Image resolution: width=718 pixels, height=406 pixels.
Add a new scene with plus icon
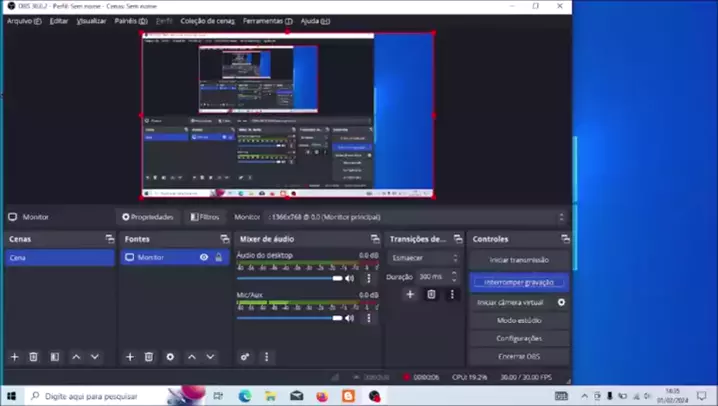14,357
